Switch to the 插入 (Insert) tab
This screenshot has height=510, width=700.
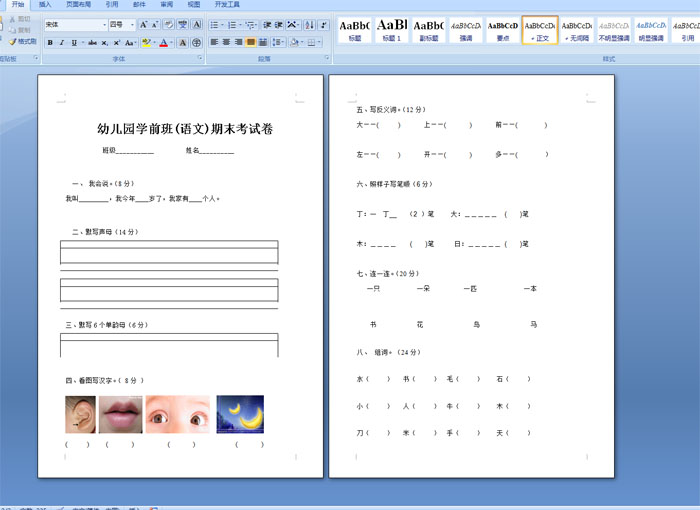45,4
